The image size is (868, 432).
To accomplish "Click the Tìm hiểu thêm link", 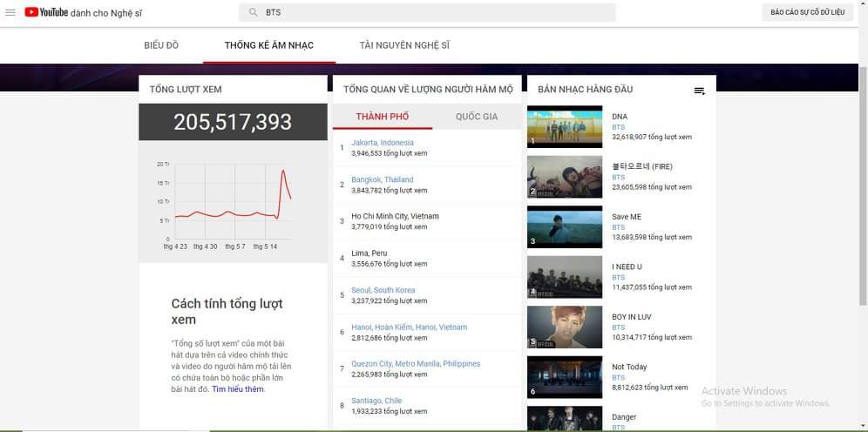I will coord(238,389).
